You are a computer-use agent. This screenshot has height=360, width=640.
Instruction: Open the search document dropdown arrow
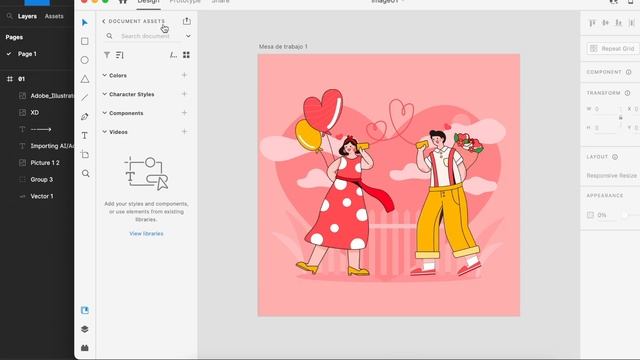pos(188,36)
